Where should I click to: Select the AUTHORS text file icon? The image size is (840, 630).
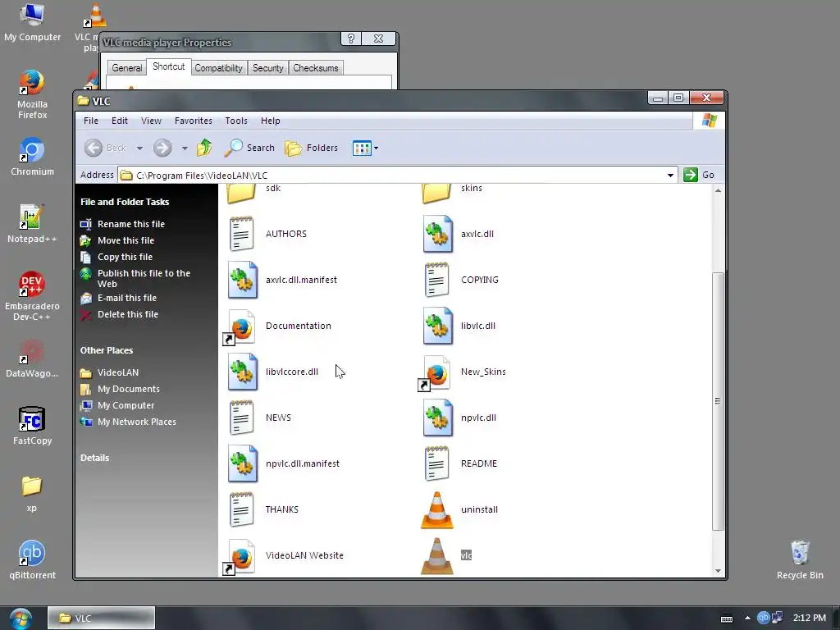[242, 234]
